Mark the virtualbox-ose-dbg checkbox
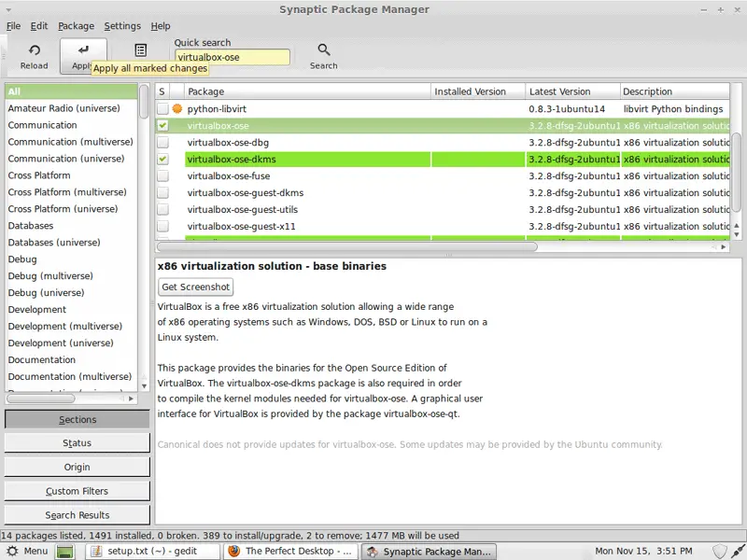747x560 pixels. [x=162, y=143]
